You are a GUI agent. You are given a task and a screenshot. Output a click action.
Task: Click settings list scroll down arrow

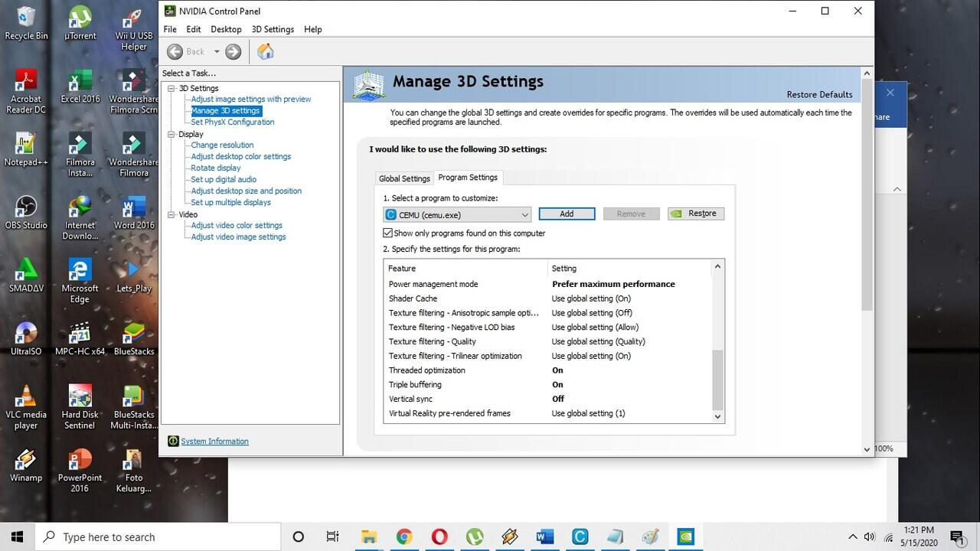point(717,416)
